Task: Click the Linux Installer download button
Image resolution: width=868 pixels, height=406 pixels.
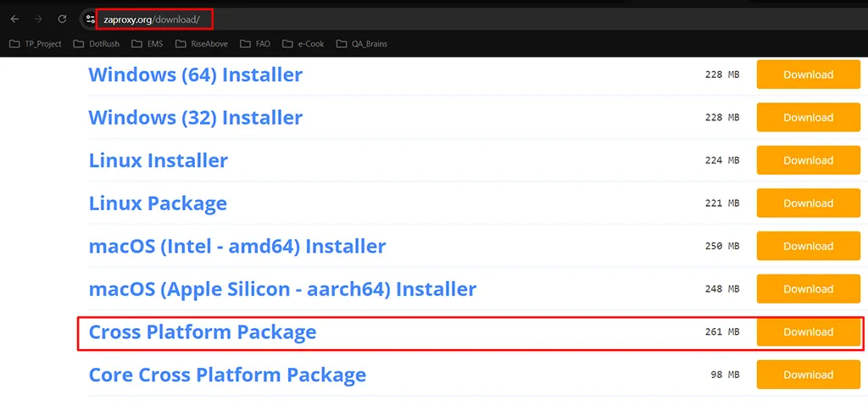Action: (808, 160)
